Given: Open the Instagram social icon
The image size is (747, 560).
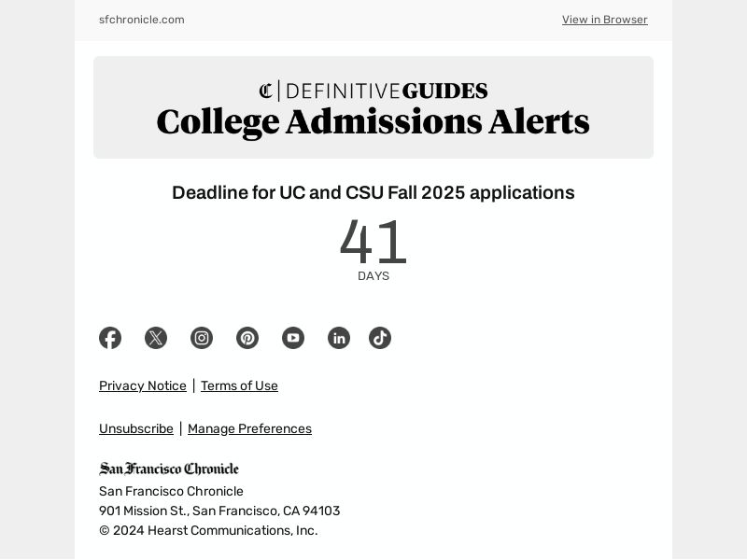Looking at the screenshot, I should (x=202, y=338).
